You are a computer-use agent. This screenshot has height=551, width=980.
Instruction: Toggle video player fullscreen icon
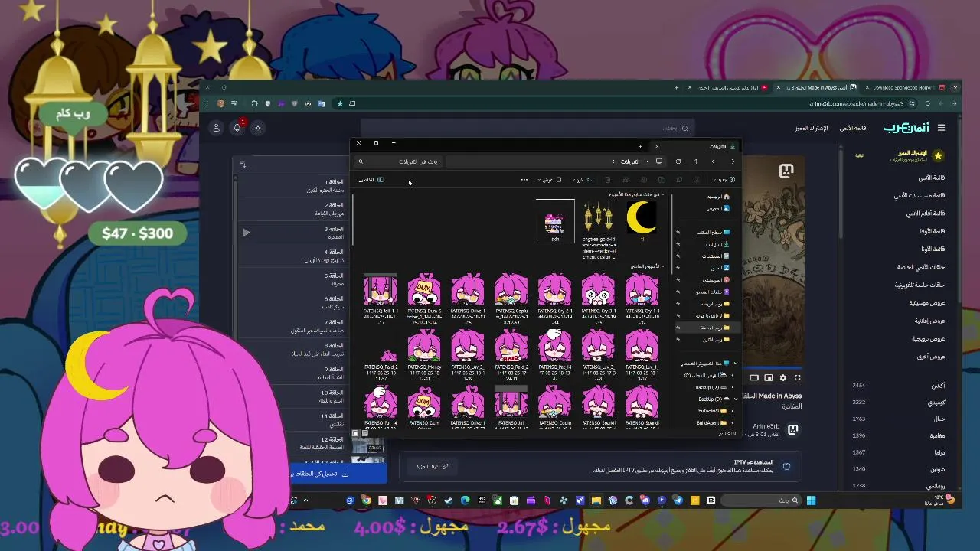tap(797, 377)
